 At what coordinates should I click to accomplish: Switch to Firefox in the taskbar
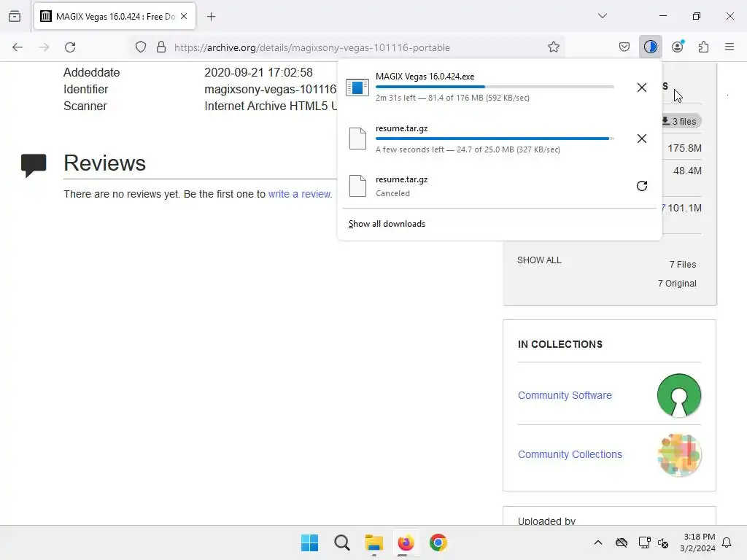(406, 542)
